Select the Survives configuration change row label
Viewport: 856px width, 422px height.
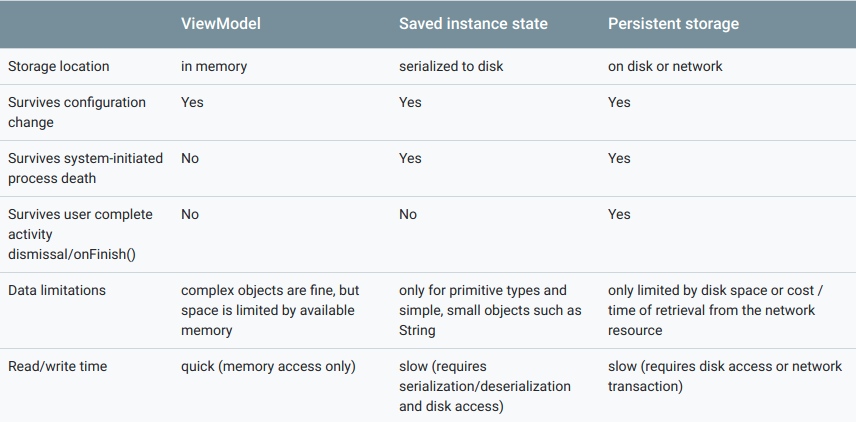77,112
